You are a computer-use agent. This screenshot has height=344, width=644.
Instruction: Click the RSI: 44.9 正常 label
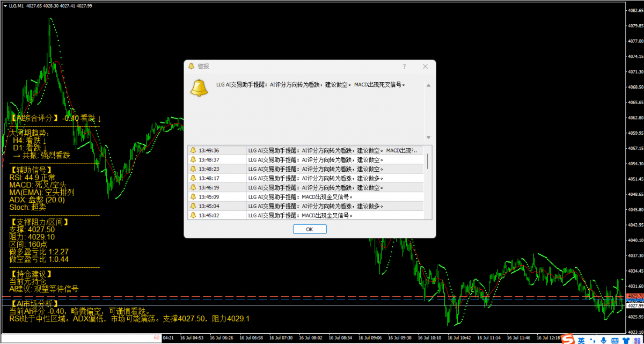[x=32, y=177]
